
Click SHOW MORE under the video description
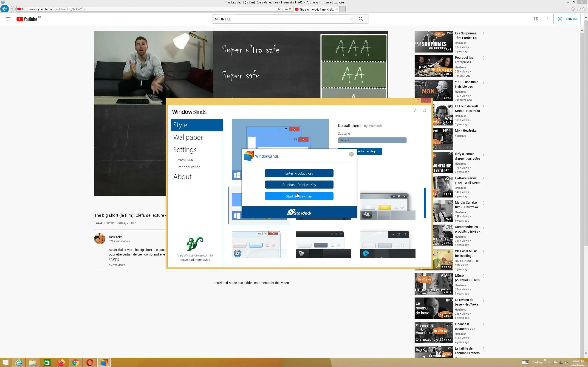tap(117, 265)
